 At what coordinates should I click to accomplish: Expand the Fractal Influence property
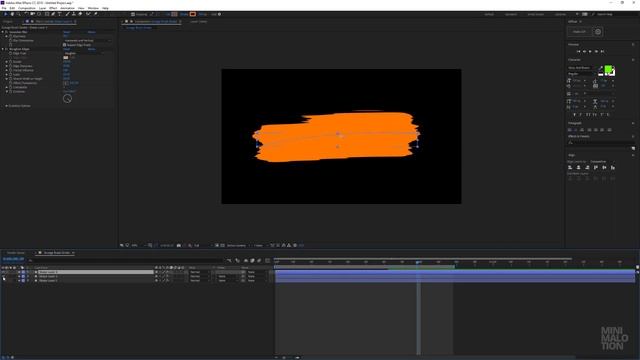pyautogui.click(x=7, y=70)
